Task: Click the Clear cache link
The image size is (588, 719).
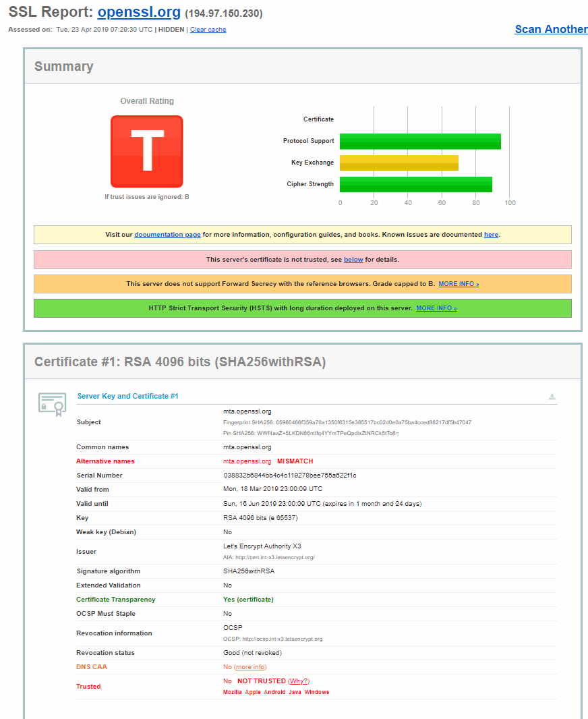Action: (x=208, y=30)
